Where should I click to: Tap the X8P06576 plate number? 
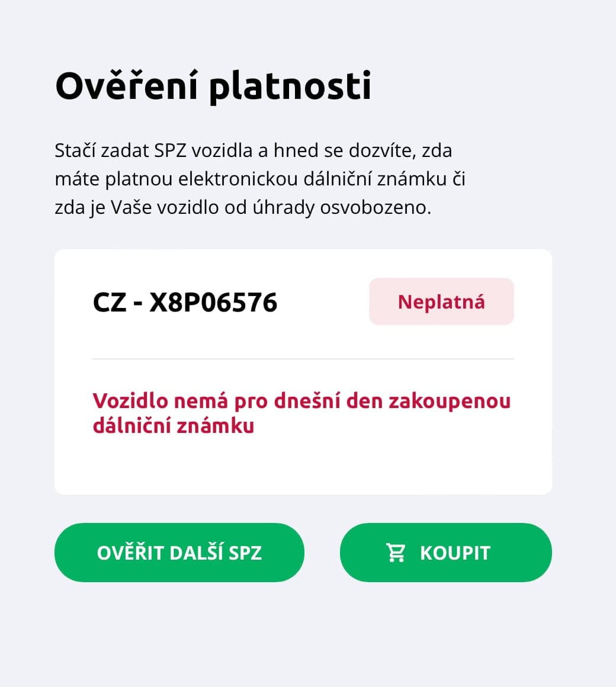click(217, 302)
